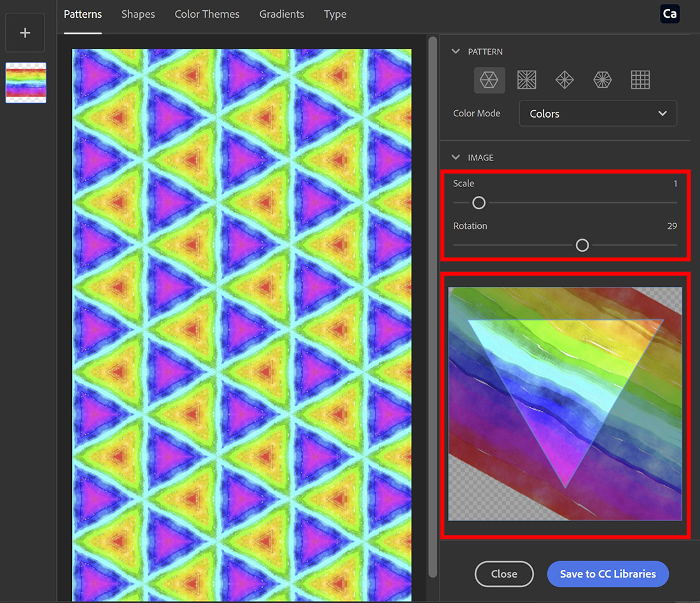700x603 pixels.
Task: Open the Color Themes tab
Action: [x=207, y=14]
